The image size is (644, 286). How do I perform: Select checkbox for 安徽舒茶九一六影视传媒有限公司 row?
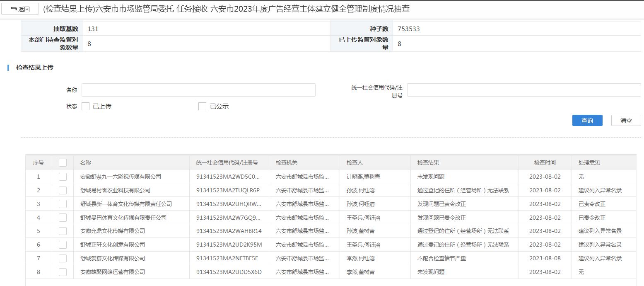point(63,177)
